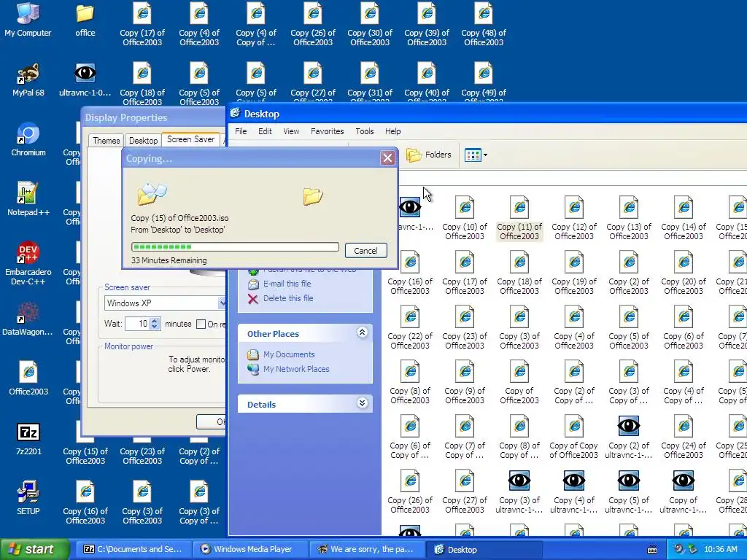Switch to Desktop tab in Display Properties

(144, 141)
